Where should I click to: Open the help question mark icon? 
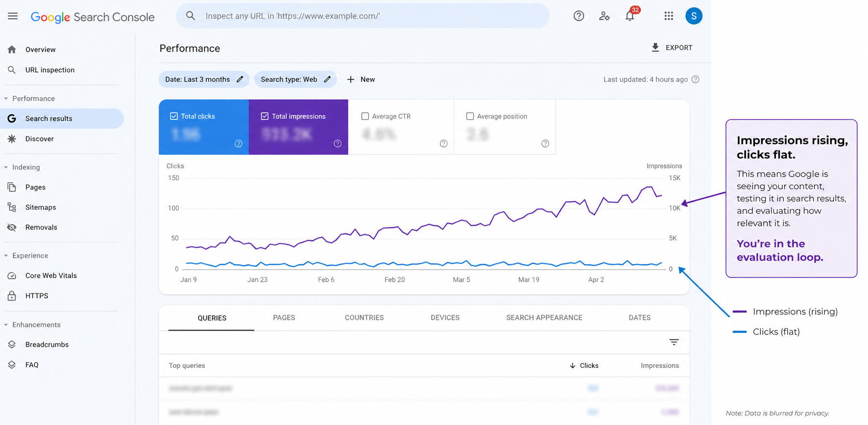tap(578, 16)
